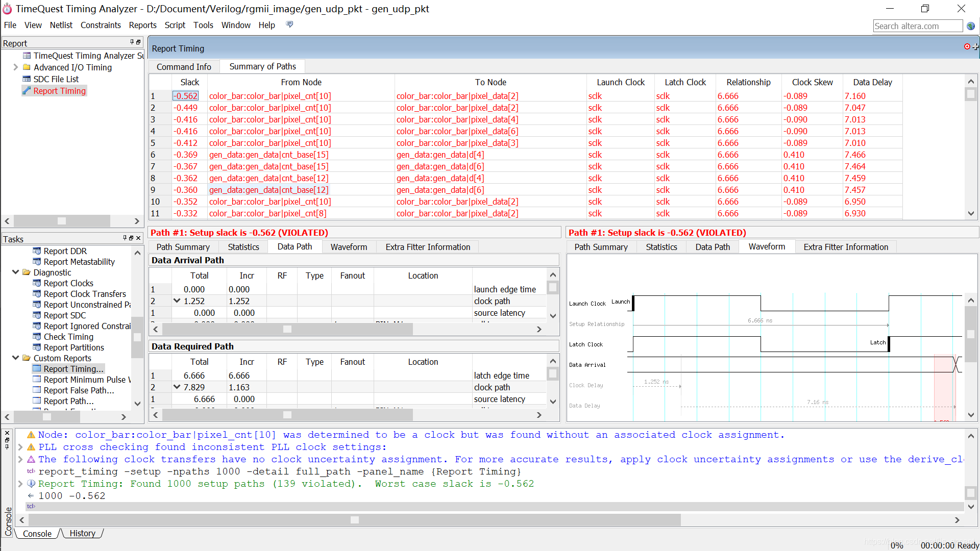Expand the clock uncertainty warning message

coord(20,459)
